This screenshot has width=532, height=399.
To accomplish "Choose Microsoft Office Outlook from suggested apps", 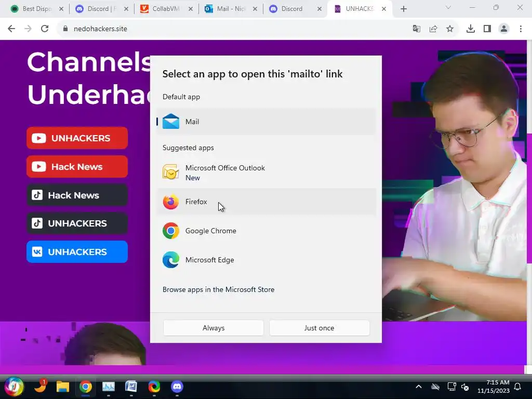I will [x=266, y=172].
